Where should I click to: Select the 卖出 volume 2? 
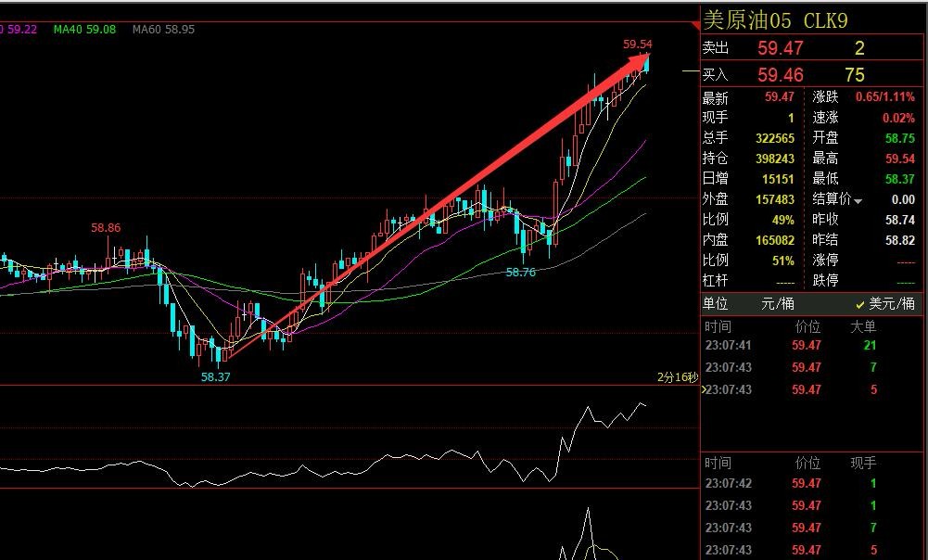[x=859, y=48]
